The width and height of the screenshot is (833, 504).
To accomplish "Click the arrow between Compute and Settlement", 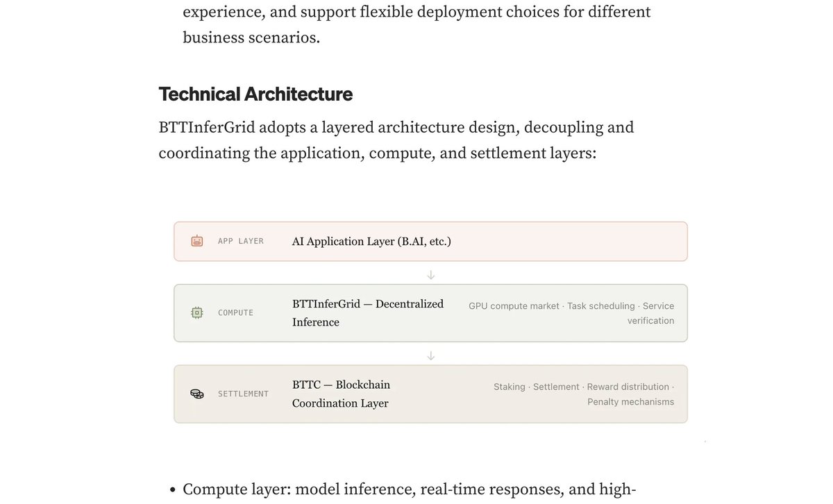I will (x=430, y=356).
